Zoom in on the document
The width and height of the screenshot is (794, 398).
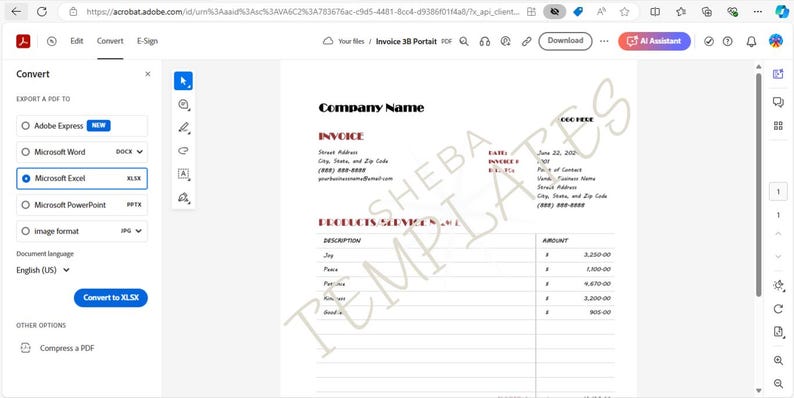point(778,361)
